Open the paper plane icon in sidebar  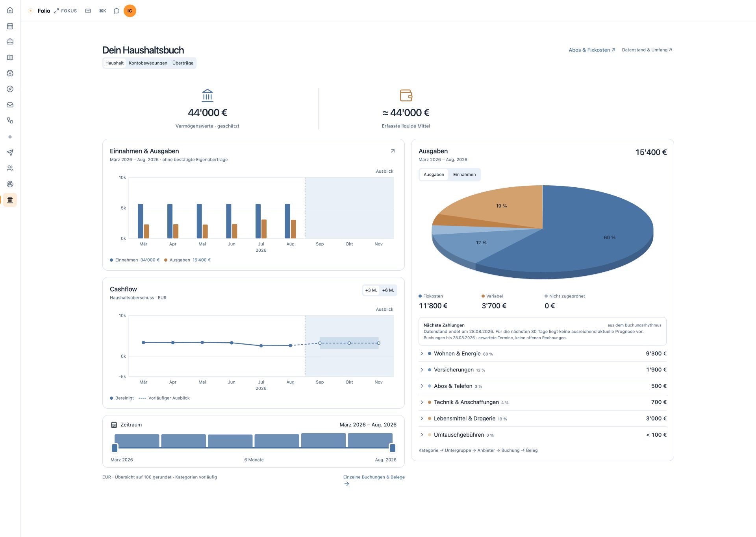(10, 153)
